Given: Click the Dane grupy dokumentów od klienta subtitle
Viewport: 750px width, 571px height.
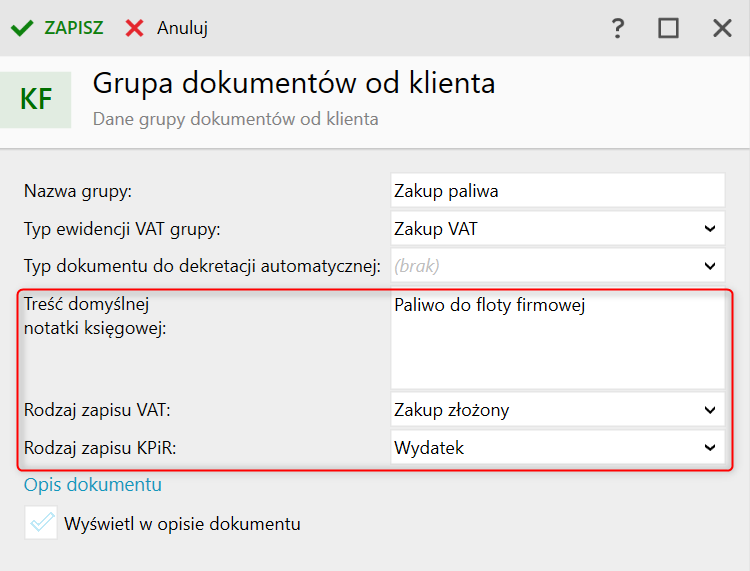Looking at the screenshot, I should tap(235, 119).
